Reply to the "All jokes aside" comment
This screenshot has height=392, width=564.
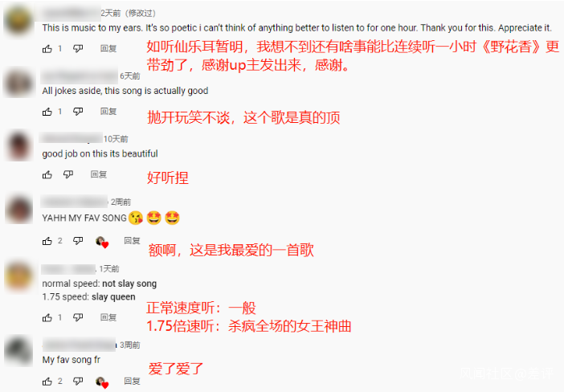(x=108, y=112)
